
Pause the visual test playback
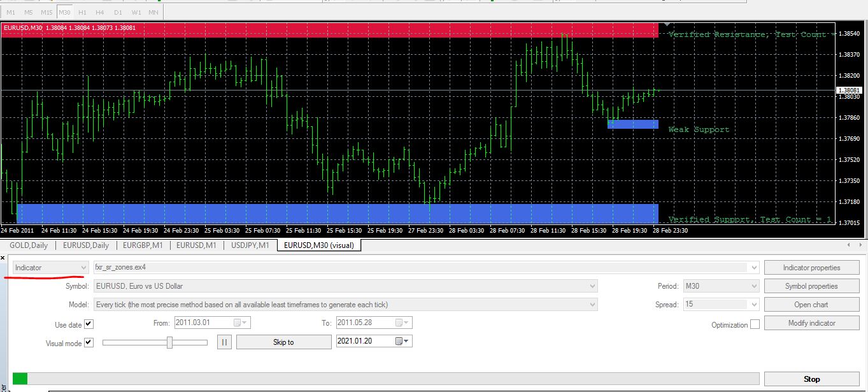tap(224, 342)
